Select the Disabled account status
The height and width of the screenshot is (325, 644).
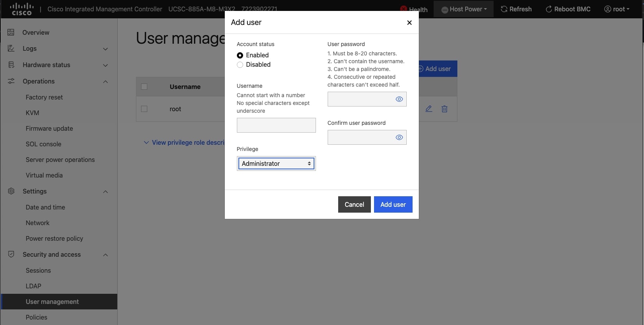click(240, 65)
